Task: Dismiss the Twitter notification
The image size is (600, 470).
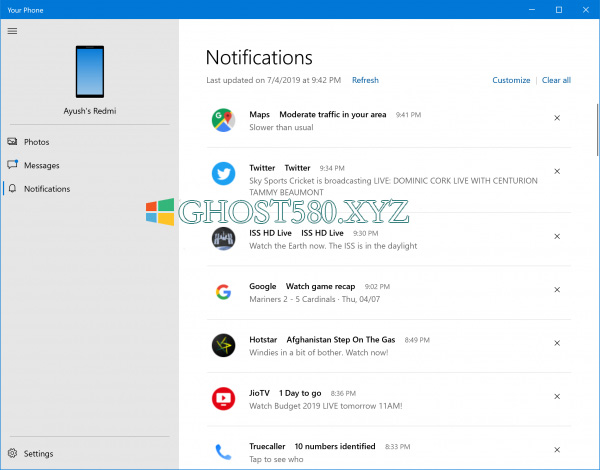Action: coord(557,171)
